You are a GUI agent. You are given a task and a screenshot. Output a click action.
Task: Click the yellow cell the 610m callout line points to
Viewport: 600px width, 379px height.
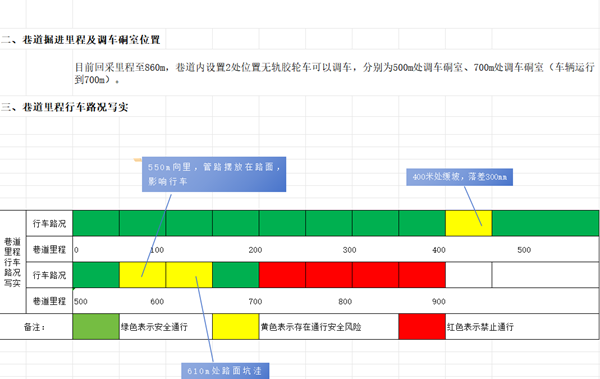189,275
